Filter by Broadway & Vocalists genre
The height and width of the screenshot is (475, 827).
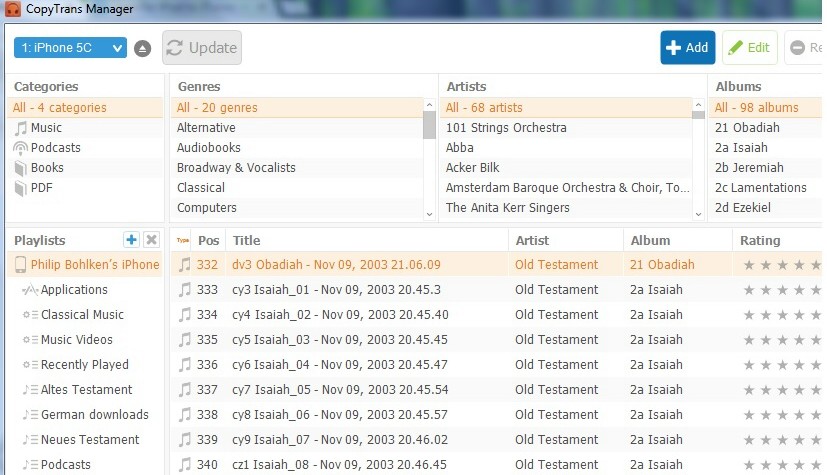coord(297,168)
